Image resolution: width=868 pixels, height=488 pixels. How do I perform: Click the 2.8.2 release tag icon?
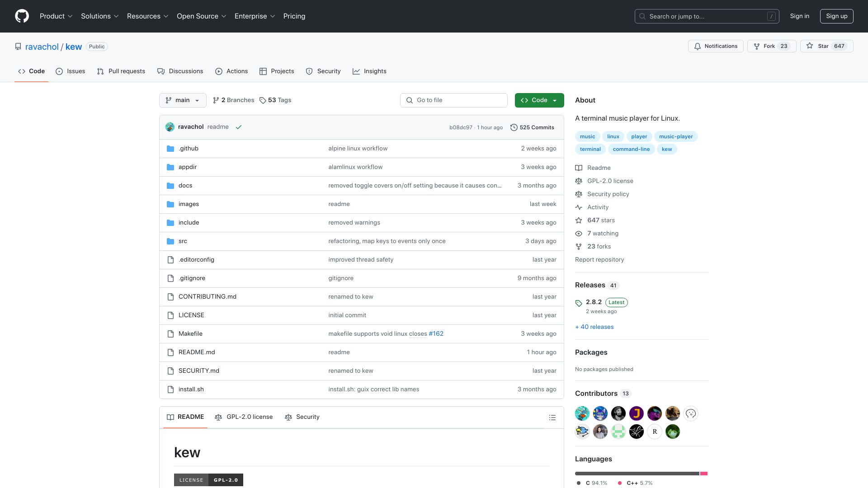tap(579, 303)
